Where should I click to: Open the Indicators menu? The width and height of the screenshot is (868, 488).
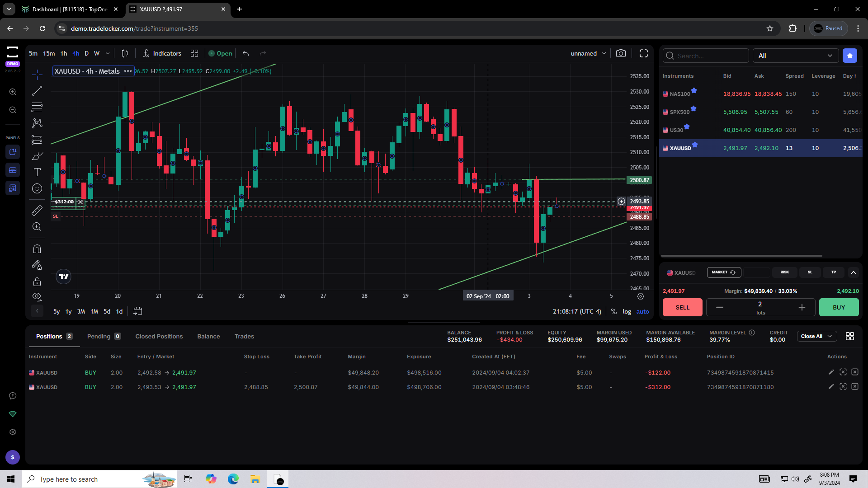[162, 53]
